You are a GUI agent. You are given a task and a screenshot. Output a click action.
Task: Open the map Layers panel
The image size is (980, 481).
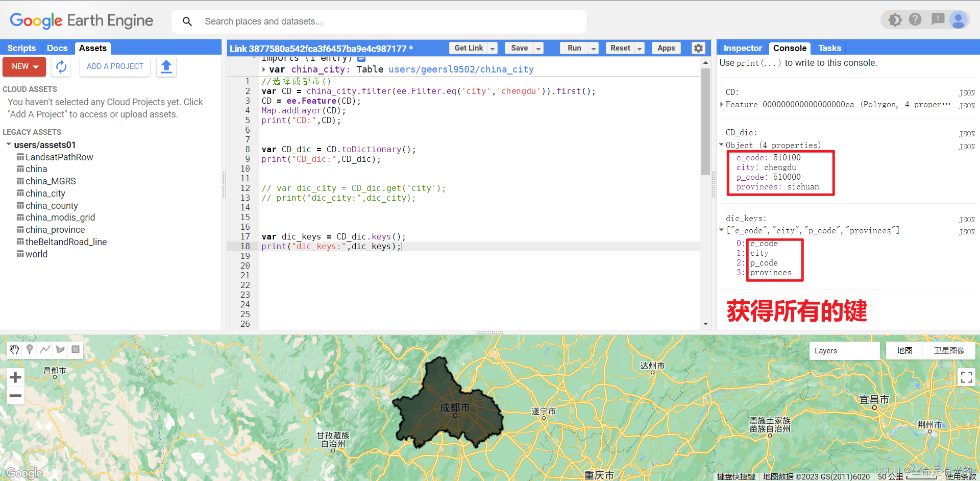coord(844,351)
